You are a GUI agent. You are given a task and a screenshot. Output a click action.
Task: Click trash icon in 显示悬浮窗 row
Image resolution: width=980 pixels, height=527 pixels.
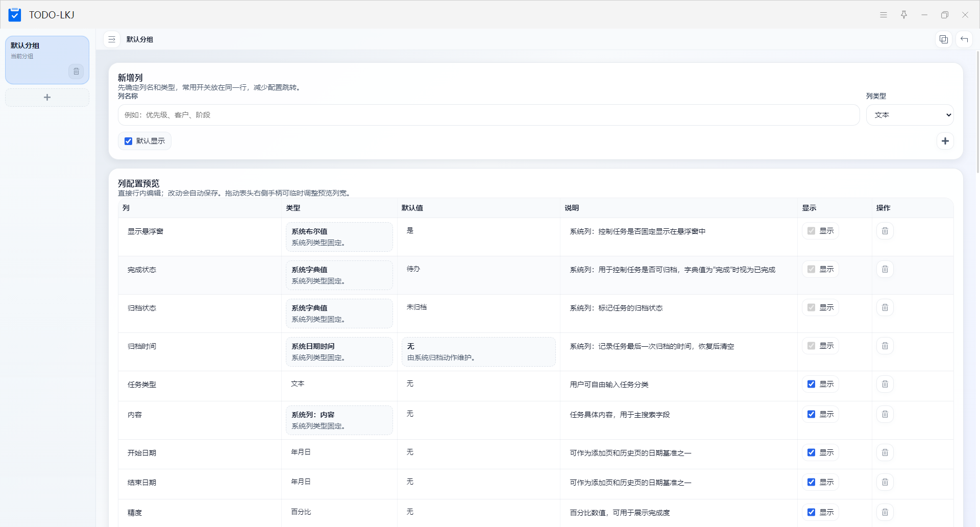click(x=885, y=231)
